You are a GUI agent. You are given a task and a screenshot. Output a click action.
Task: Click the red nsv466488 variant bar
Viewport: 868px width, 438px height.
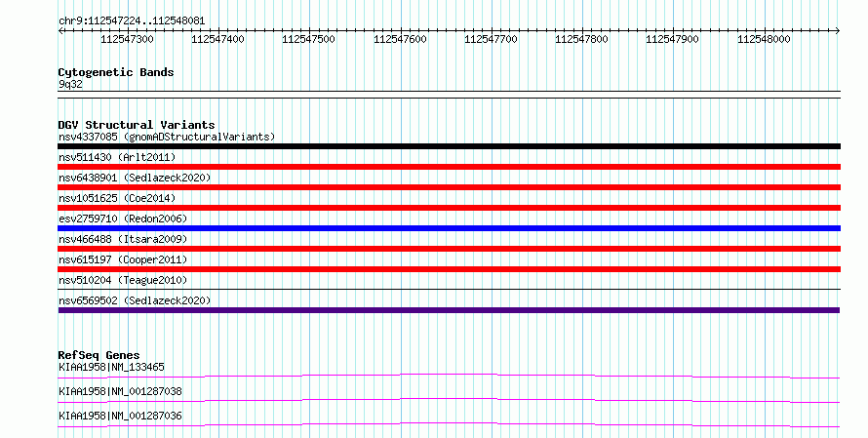click(449, 249)
